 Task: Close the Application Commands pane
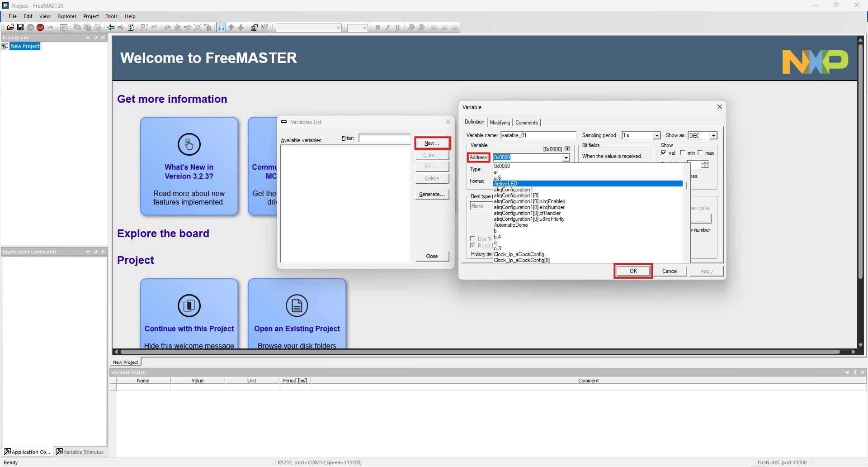point(103,252)
